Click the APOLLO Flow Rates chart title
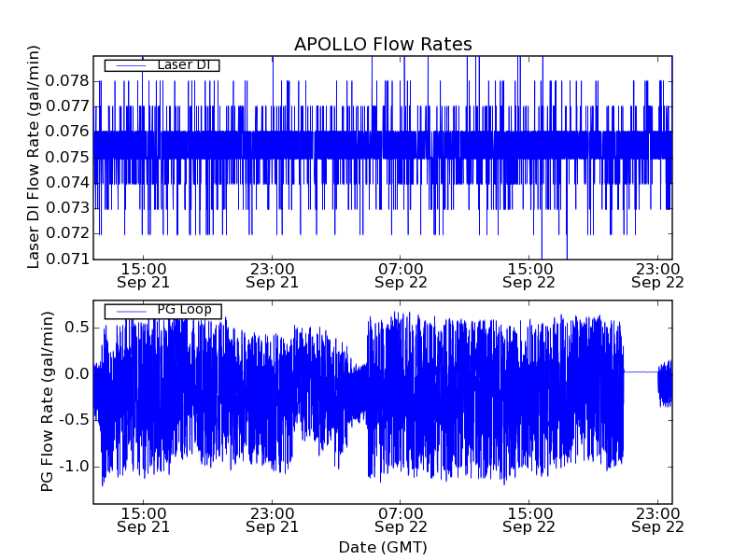Screen dimensions: 747x560 tap(383, 44)
